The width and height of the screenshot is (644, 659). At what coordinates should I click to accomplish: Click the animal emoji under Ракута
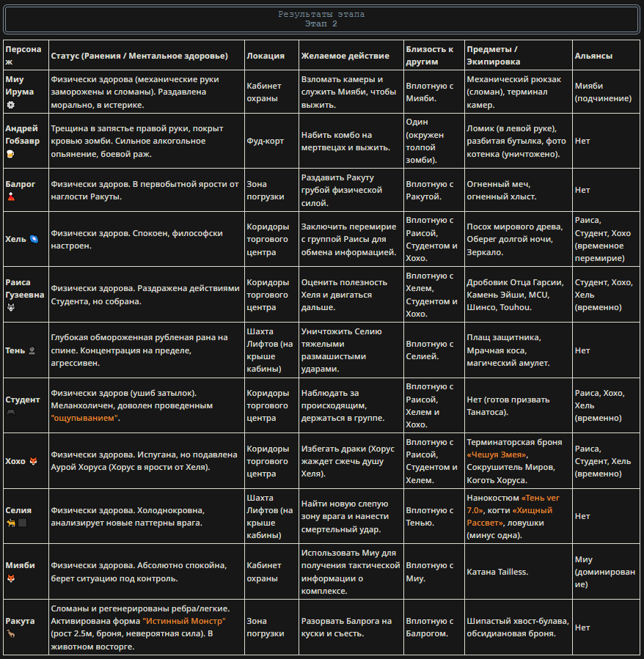[x=11, y=634]
